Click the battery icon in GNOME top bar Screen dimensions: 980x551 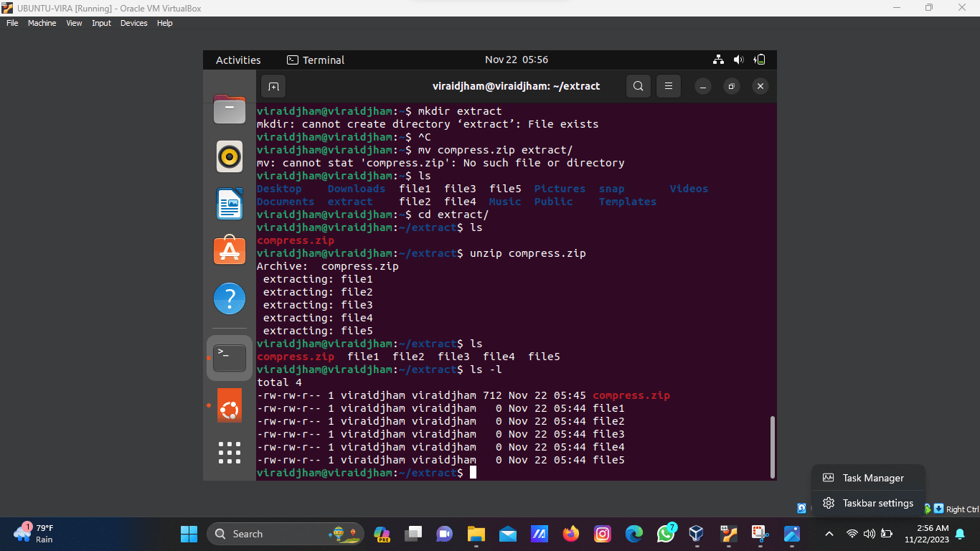pos(760,60)
